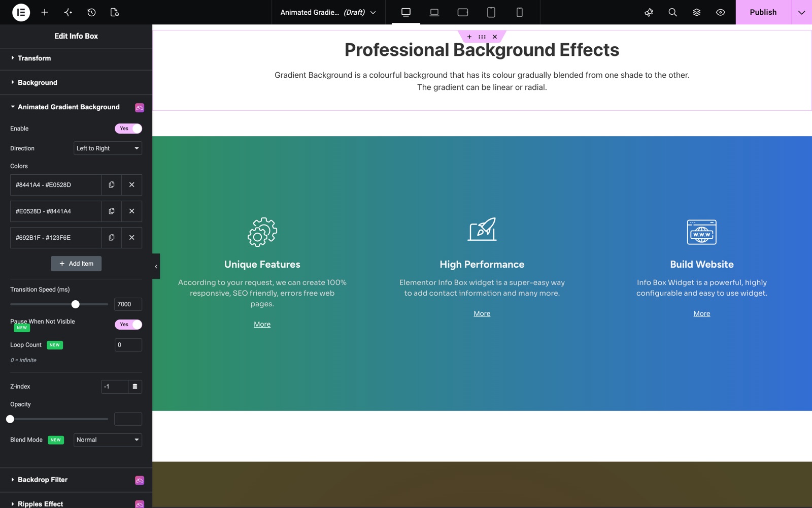812x508 pixels.
Task: Open More link under Build Website
Action: [702, 313]
